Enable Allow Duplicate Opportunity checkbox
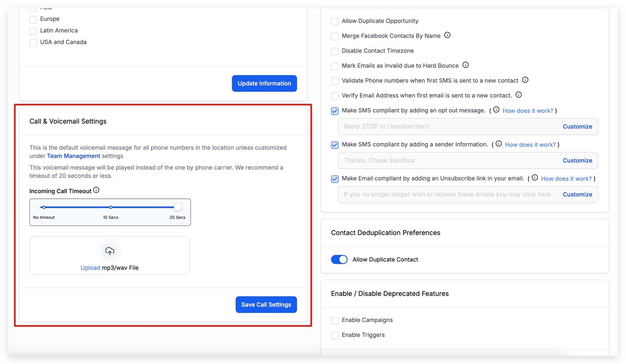The height and width of the screenshot is (364, 626). 335,22
